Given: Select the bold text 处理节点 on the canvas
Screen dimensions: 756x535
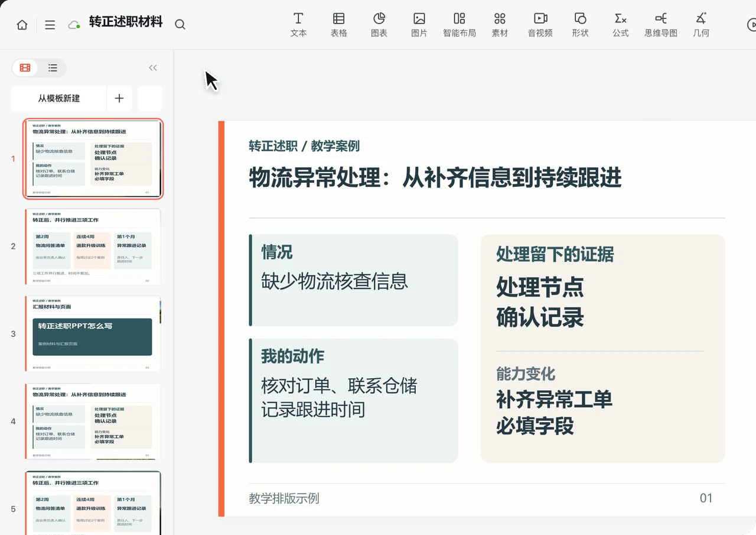Looking at the screenshot, I should click(x=540, y=287).
